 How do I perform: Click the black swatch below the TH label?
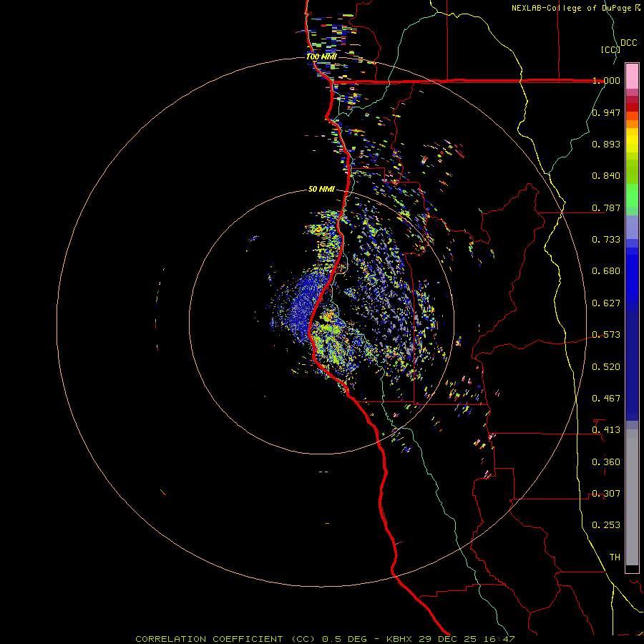pos(632,569)
